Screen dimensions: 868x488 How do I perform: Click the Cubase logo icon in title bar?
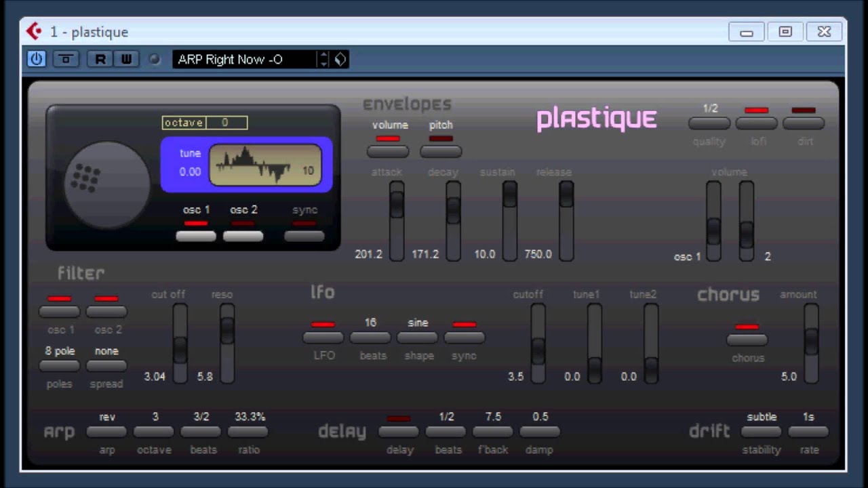pyautogui.click(x=34, y=31)
